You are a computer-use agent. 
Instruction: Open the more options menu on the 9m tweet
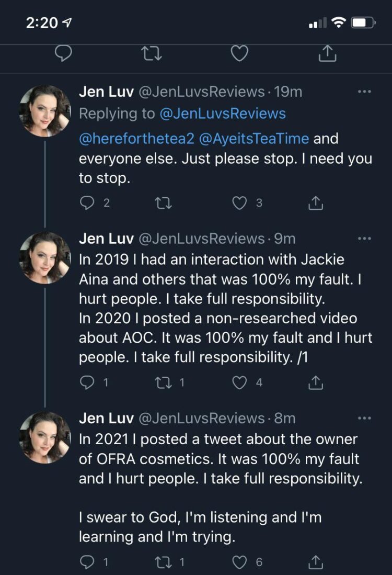click(364, 238)
